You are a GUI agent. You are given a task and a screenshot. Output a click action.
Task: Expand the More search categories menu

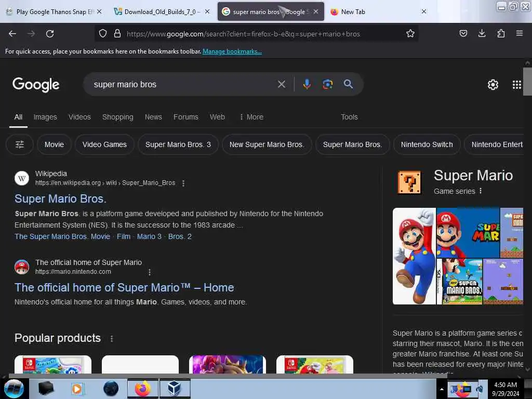251,117
